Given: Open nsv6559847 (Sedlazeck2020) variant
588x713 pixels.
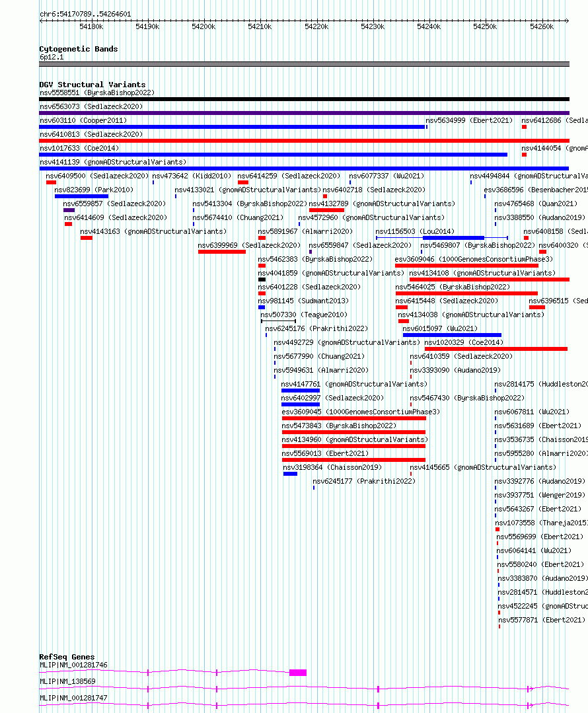Looking at the screenshot, I should click(x=360, y=245).
